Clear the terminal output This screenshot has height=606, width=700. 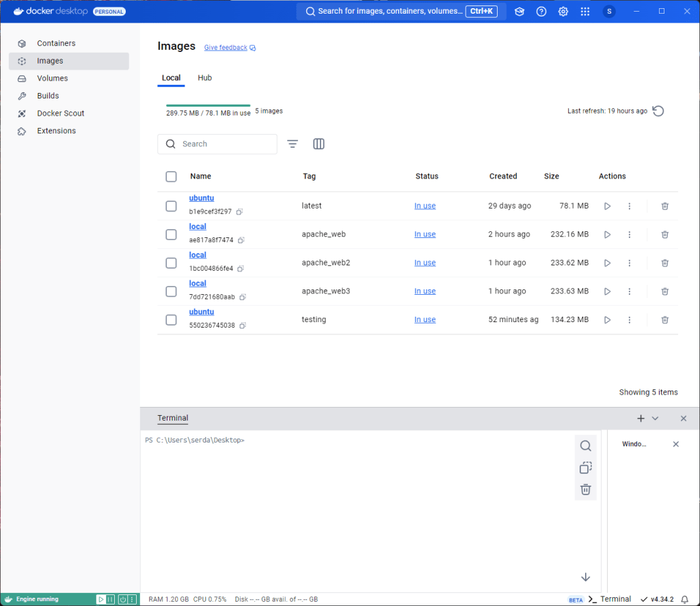pyautogui.click(x=585, y=489)
